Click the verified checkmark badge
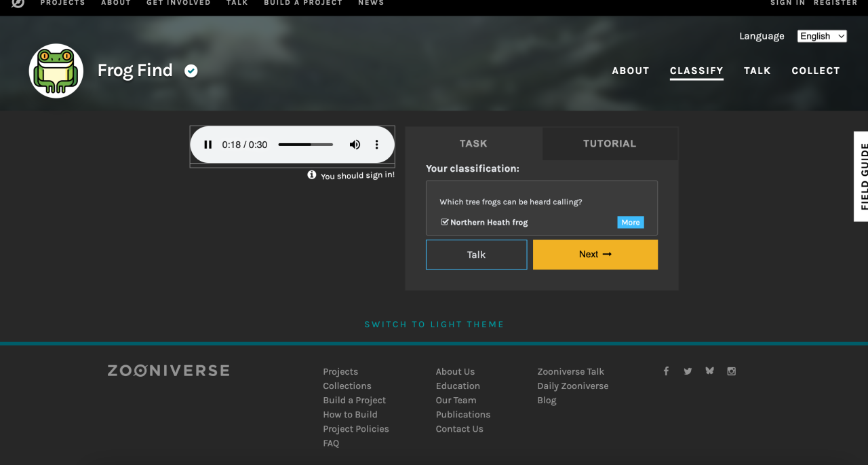This screenshot has height=465, width=868. (x=191, y=71)
